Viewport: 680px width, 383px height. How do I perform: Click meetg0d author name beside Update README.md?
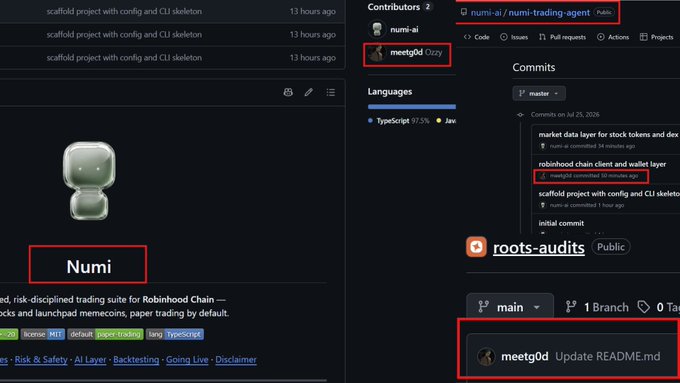coord(525,357)
